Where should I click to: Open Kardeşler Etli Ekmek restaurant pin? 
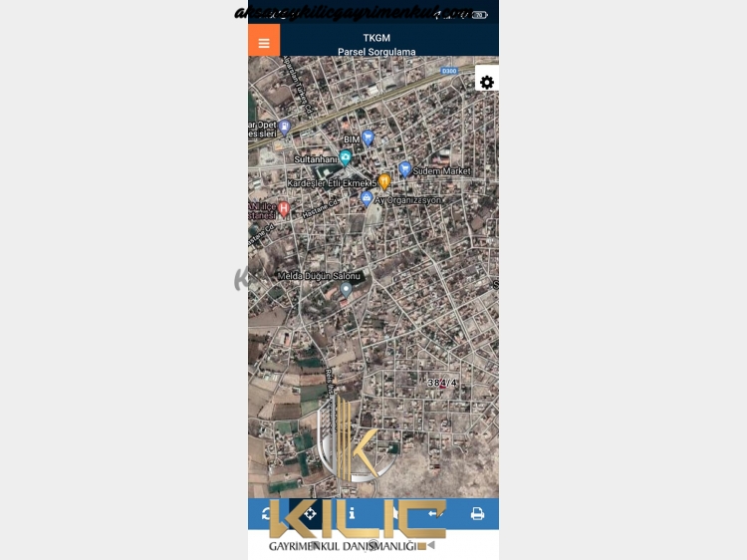384,181
